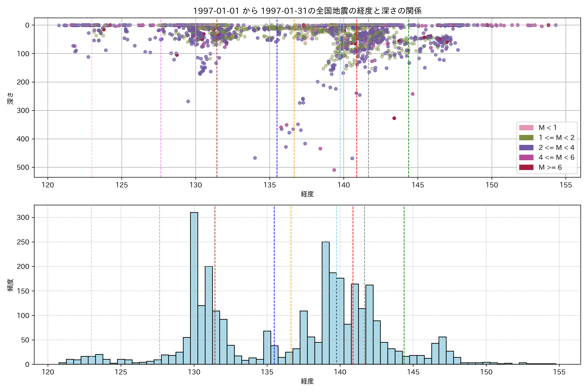Click the 経度 x-axis label under the scatter plot
Viewport: 588px width, 392px height.
[x=307, y=194]
